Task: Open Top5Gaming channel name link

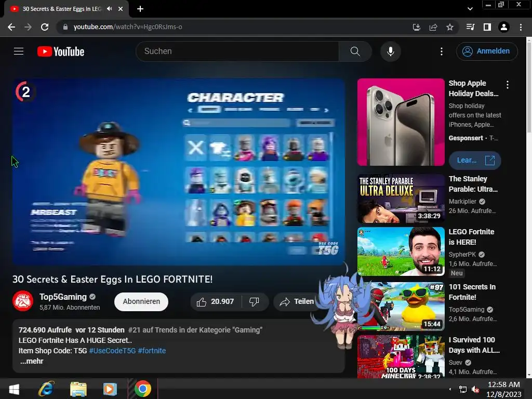Action: coord(63,297)
